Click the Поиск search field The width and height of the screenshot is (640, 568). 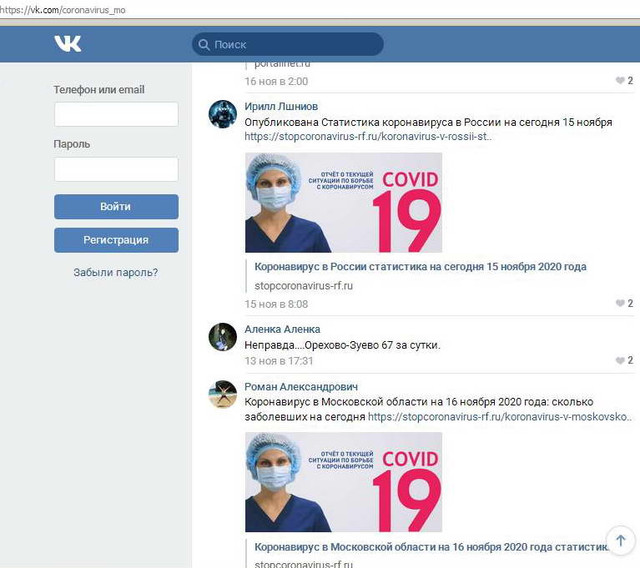pyautogui.click(x=288, y=44)
